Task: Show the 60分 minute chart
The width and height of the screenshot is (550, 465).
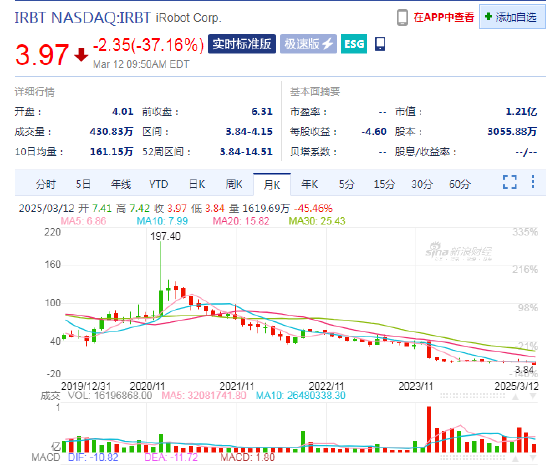Action: coord(460,184)
